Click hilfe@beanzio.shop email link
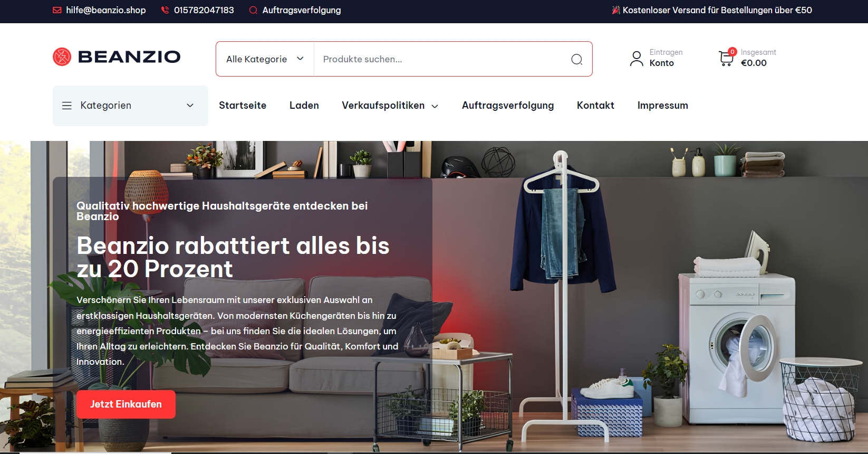Screen dimensions: 868x454 point(106,10)
